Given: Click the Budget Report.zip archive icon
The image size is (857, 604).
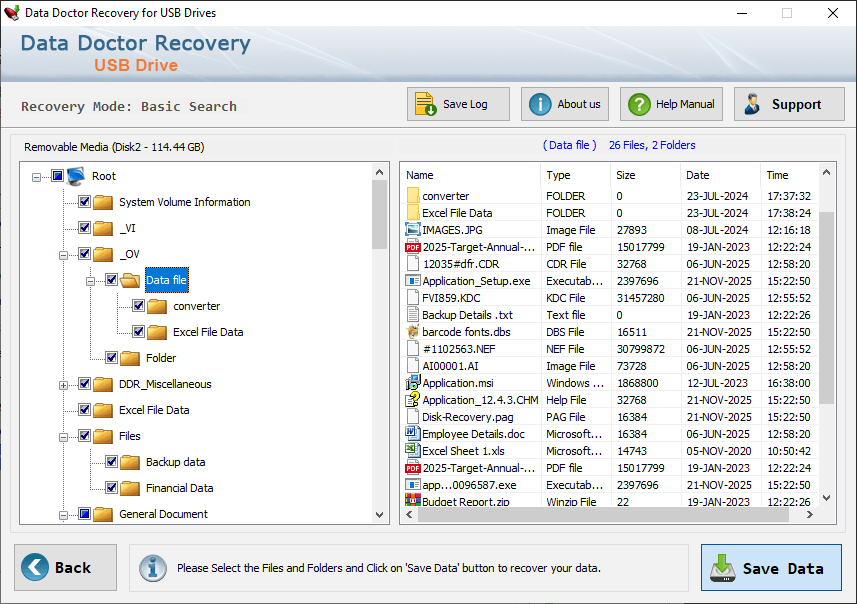Looking at the screenshot, I should pos(412,500).
